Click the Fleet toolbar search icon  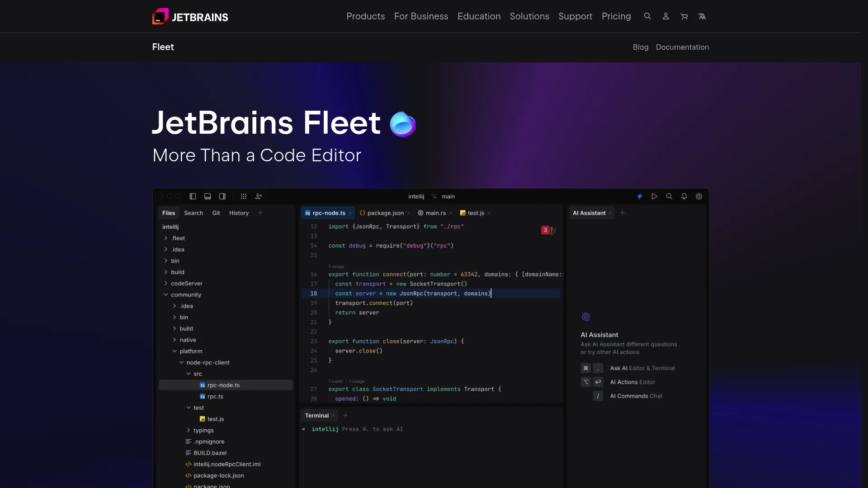[x=669, y=197]
